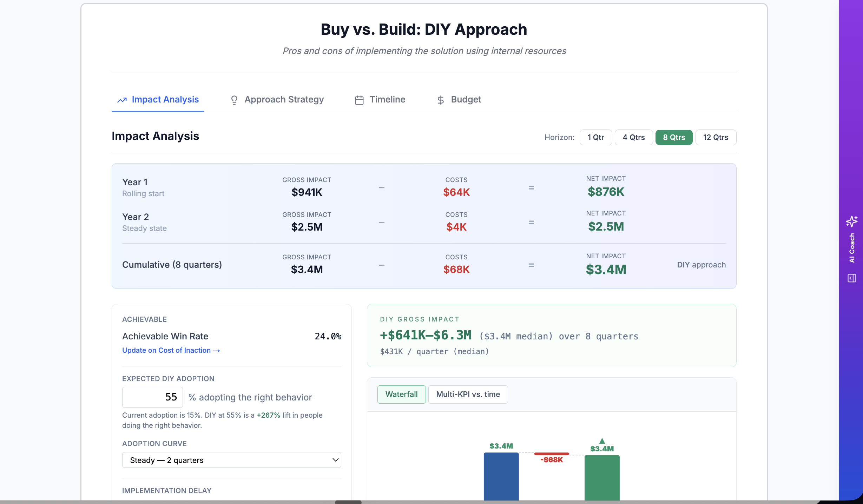
Task: Choose the 12 Qtrs horizon
Action: coord(716,137)
